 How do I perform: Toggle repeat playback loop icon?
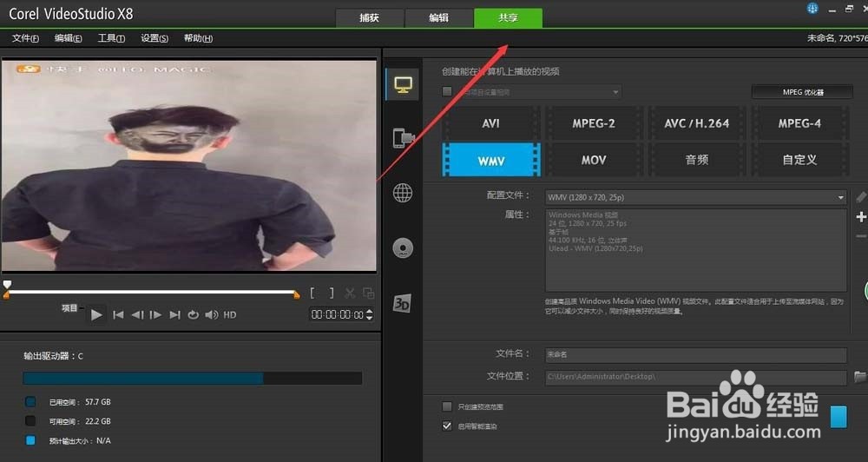(193, 314)
